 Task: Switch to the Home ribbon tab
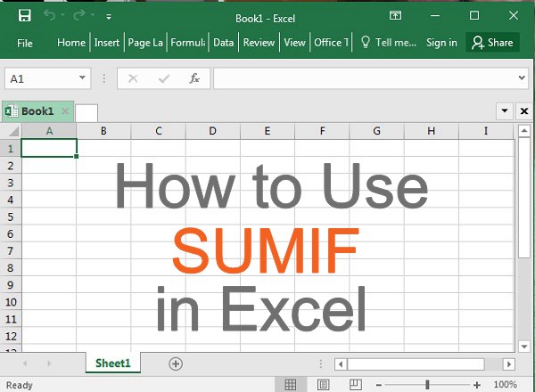pyautogui.click(x=71, y=43)
